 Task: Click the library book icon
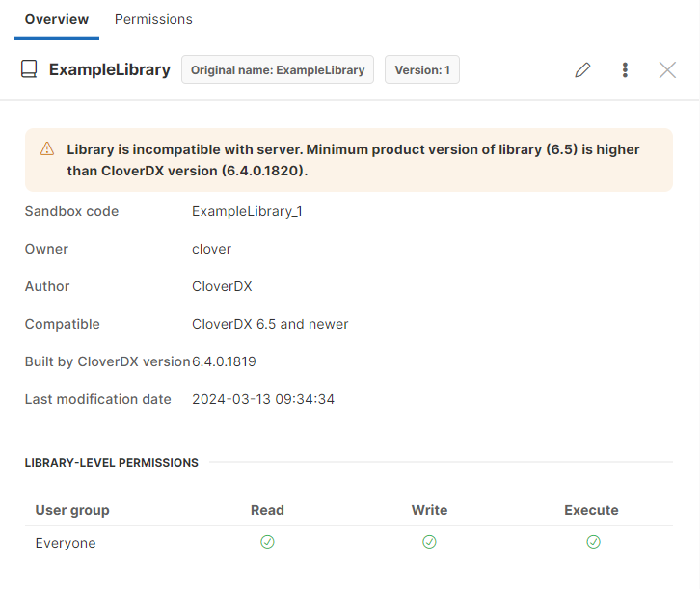[29, 69]
